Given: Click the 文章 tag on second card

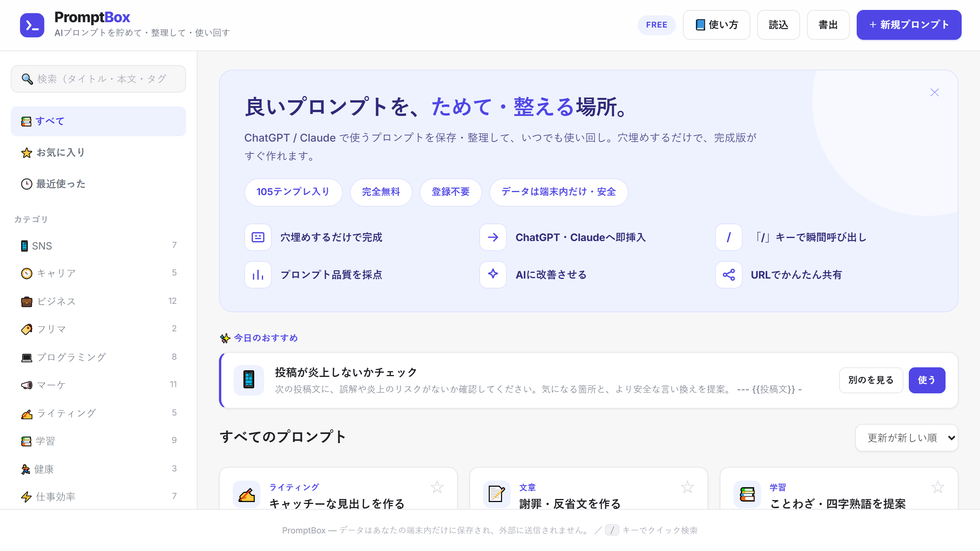Looking at the screenshot, I should pos(528,487).
